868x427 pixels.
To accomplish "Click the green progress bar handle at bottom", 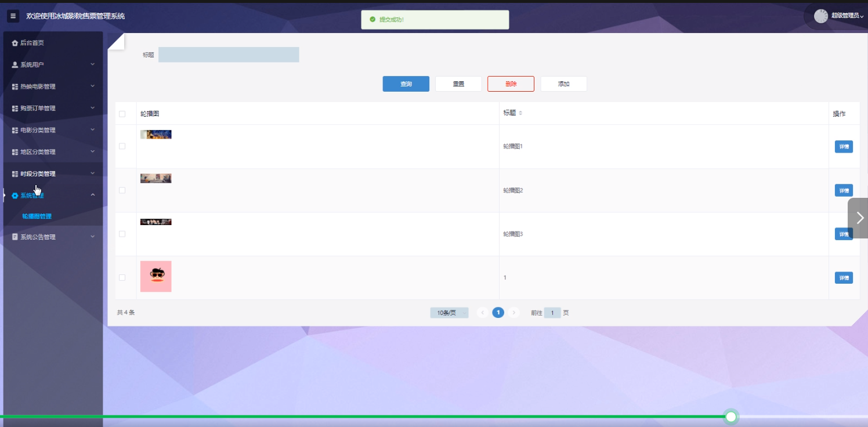I will point(731,417).
